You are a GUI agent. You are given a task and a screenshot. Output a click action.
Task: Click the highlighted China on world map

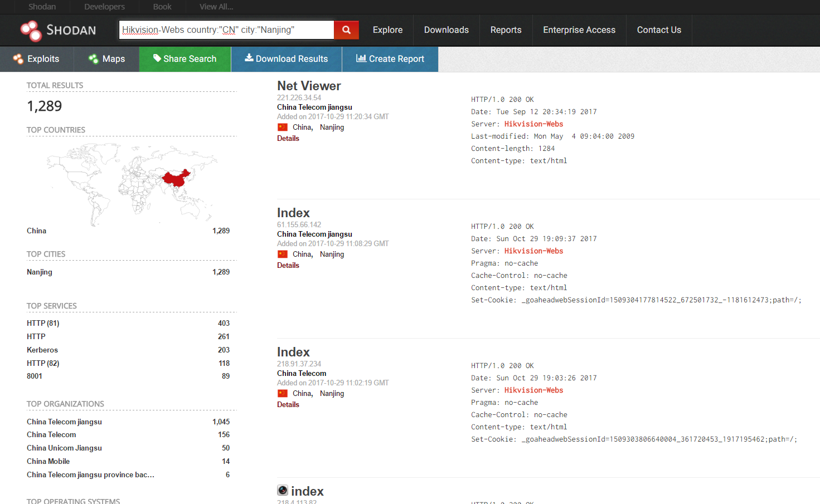[x=176, y=179]
